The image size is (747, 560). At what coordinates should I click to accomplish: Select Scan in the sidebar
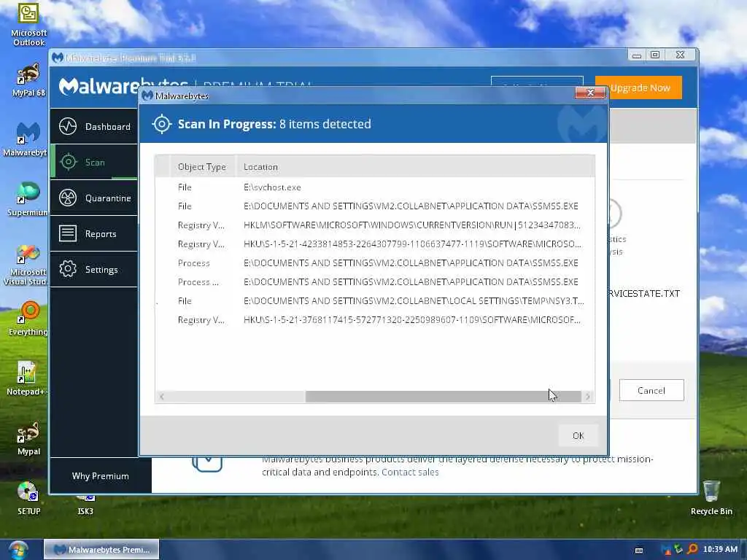click(x=94, y=163)
